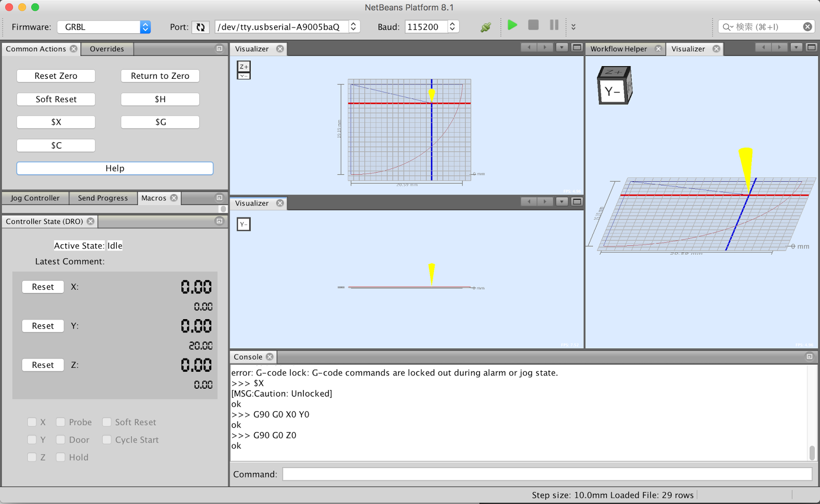
Task: Click the Return to Zero button
Action: pos(160,76)
